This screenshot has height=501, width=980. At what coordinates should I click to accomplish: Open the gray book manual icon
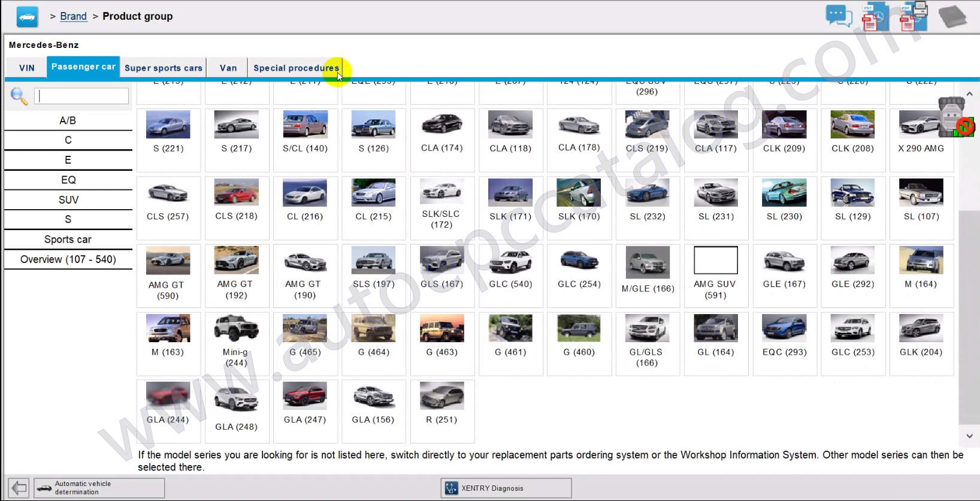click(952, 16)
